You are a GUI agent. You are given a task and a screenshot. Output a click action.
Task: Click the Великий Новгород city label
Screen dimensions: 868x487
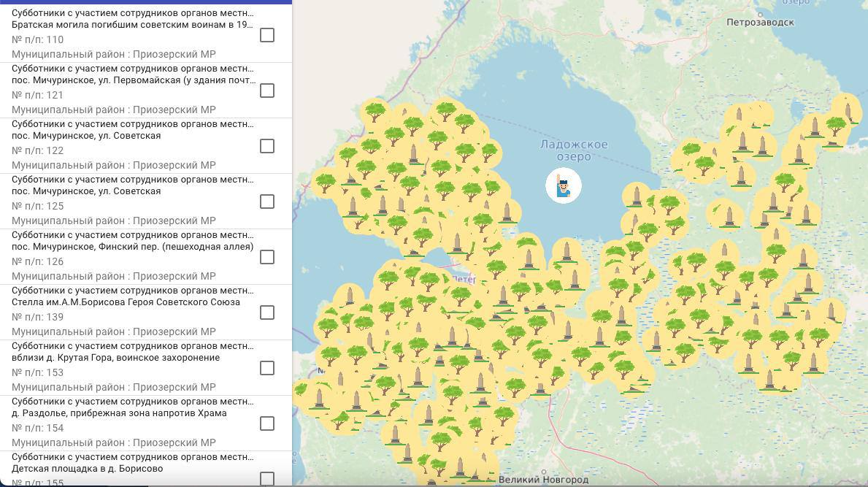pos(543,480)
